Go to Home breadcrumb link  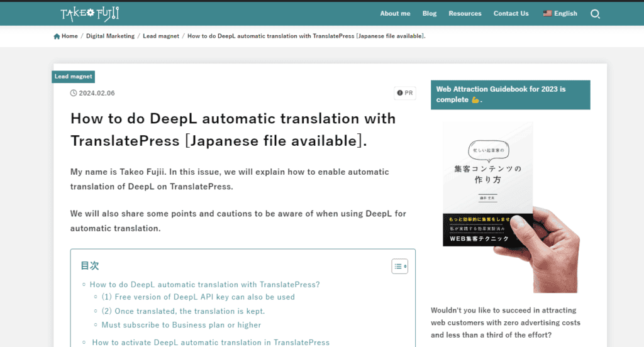click(x=69, y=36)
